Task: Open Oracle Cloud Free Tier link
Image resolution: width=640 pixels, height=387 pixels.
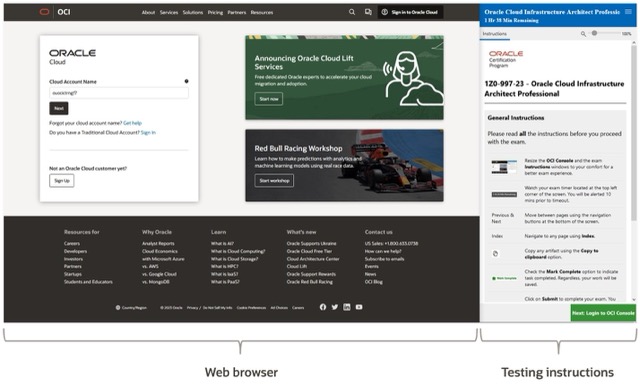Action: point(309,251)
